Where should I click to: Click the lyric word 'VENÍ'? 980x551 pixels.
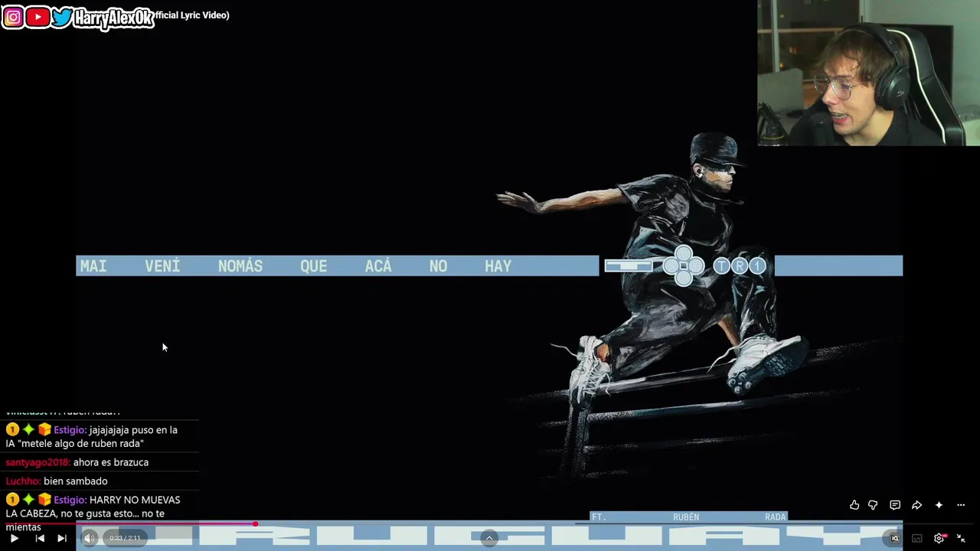point(162,266)
